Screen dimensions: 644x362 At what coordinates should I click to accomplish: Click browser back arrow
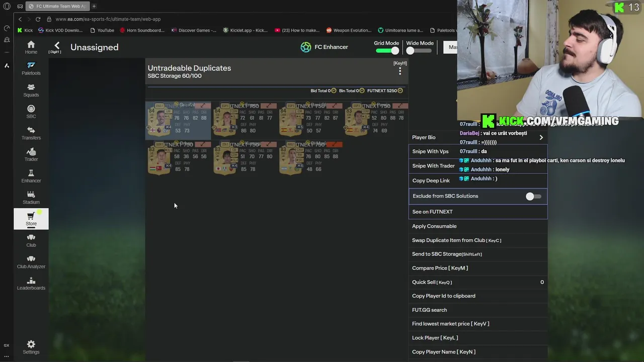click(x=20, y=19)
